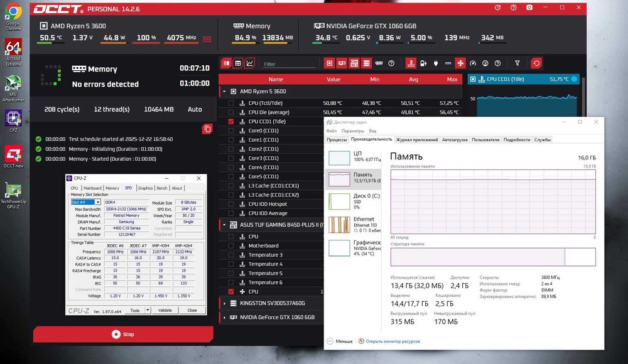Open the Bench tab in CPU-Z
Viewport: 628px width, 364px height.
point(162,188)
